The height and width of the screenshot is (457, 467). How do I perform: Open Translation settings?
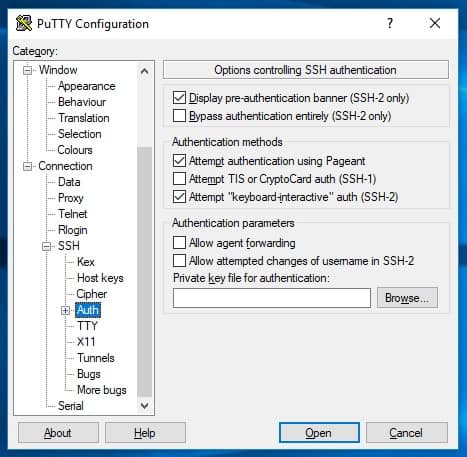pos(84,118)
